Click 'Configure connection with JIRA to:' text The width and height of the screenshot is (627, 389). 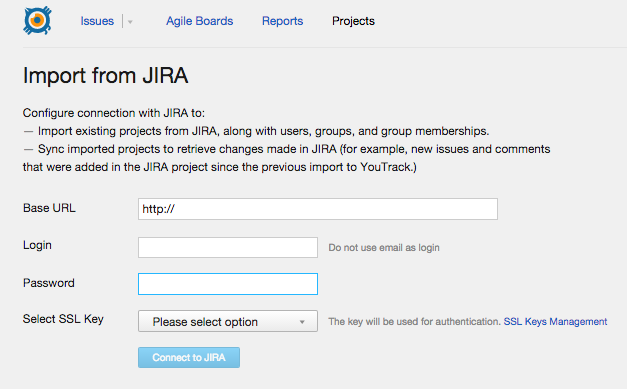pyautogui.click(x=114, y=113)
